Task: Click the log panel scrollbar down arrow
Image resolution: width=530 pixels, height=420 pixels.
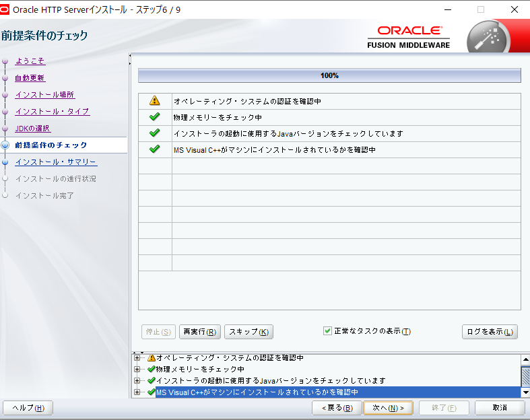Action: [525, 392]
